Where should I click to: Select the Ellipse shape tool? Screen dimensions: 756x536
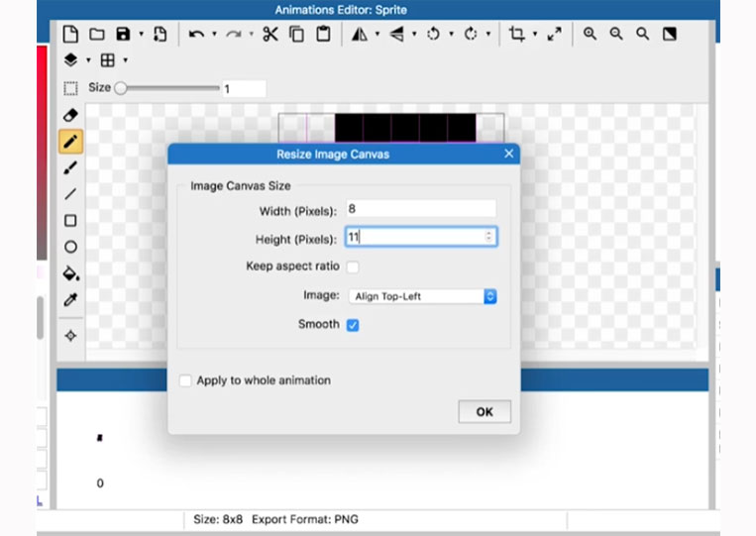[x=70, y=248]
